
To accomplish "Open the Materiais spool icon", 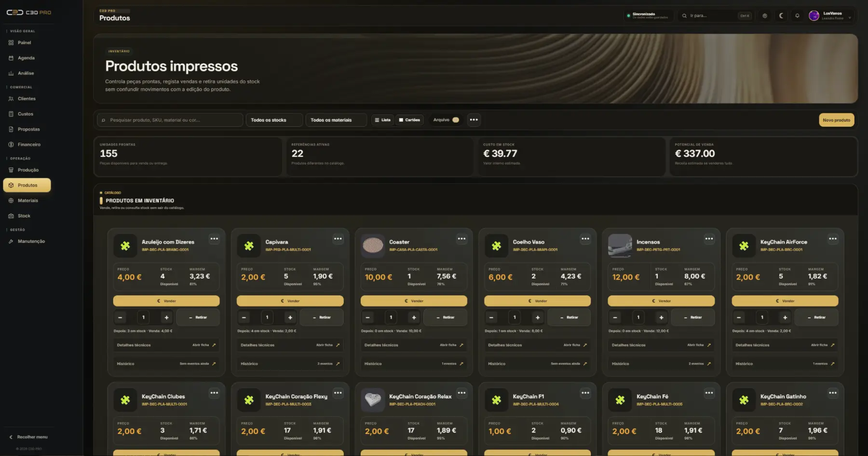I will [11, 201].
